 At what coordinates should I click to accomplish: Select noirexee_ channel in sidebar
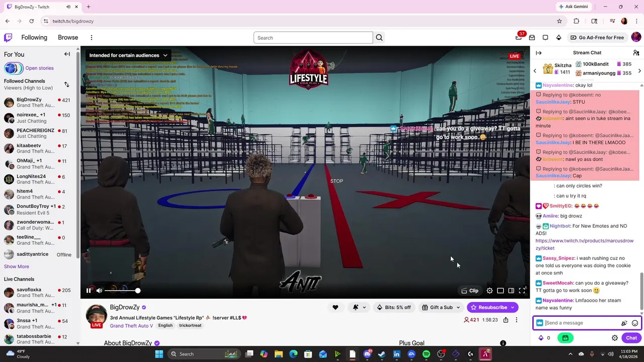tap(38, 118)
